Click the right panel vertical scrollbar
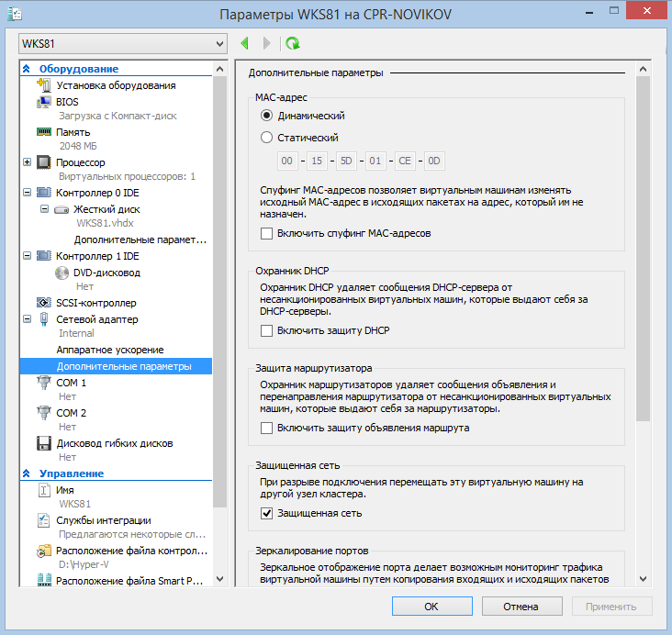This screenshot has width=672, height=635. (x=643, y=248)
